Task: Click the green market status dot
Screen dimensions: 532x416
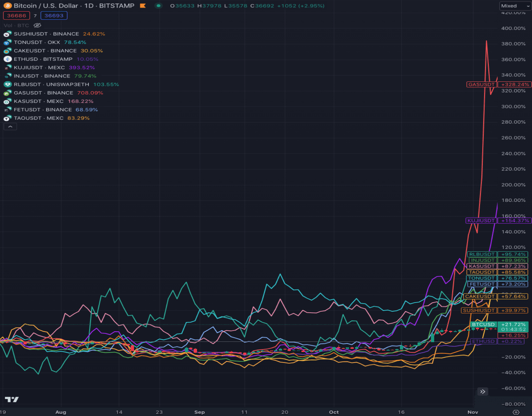Action: tap(158, 6)
